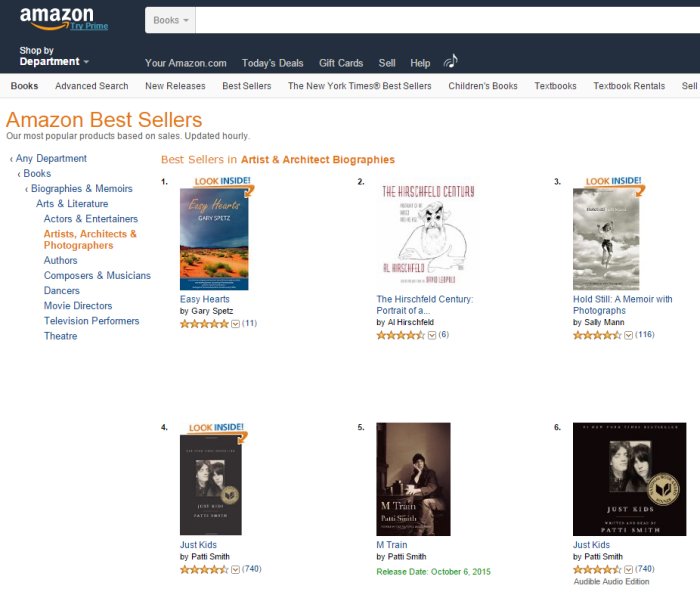This screenshot has width=700, height=595.
Task: Open the Children's Books tab
Action: [483, 86]
